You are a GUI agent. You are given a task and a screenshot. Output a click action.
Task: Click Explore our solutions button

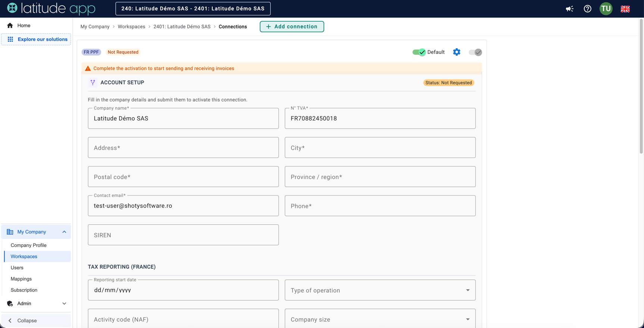36,39
